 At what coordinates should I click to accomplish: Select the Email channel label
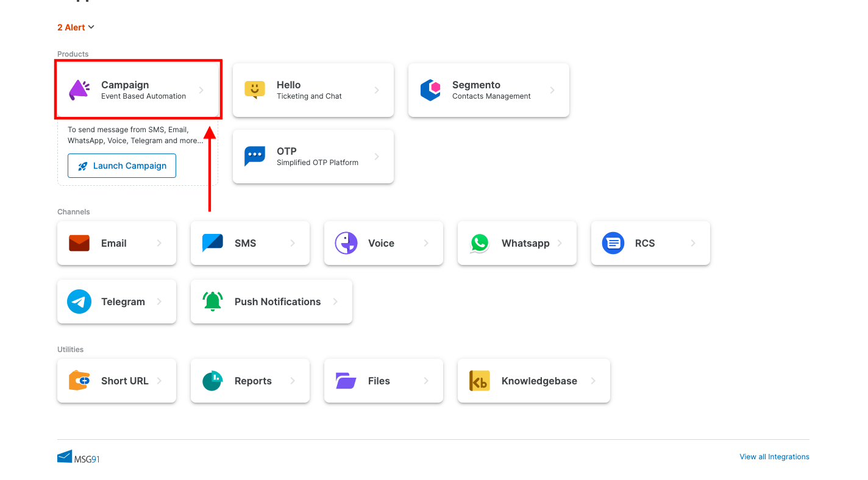coord(114,243)
